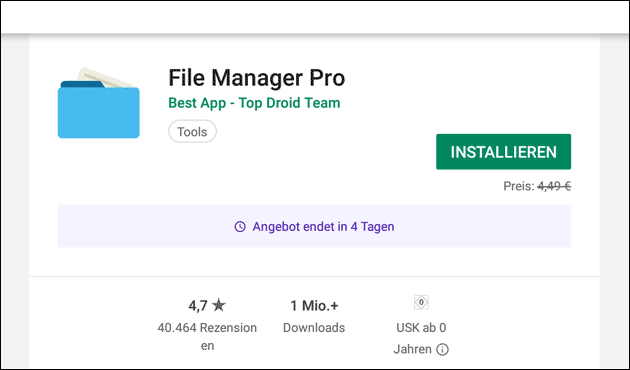
Task: Click the INSTALLIEREN button
Action: point(503,152)
